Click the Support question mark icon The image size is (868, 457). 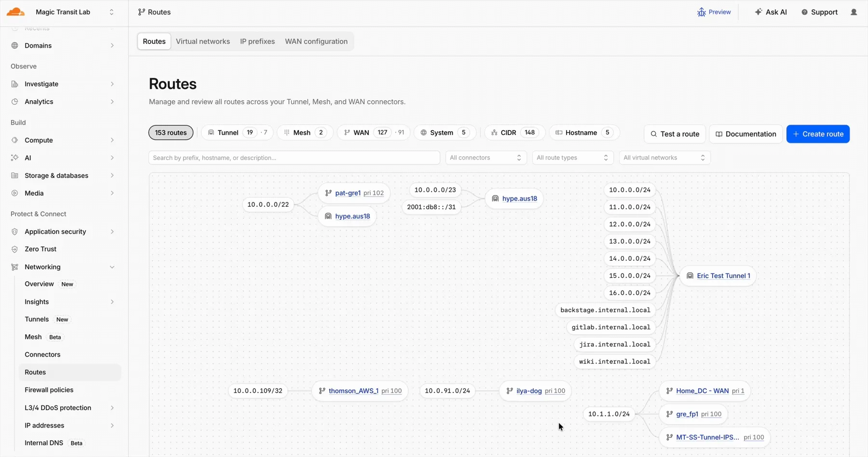[804, 12]
